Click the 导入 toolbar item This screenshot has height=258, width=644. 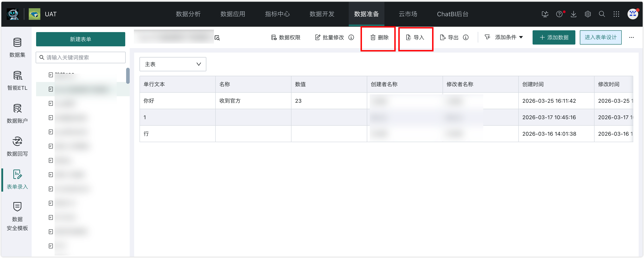click(415, 37)
